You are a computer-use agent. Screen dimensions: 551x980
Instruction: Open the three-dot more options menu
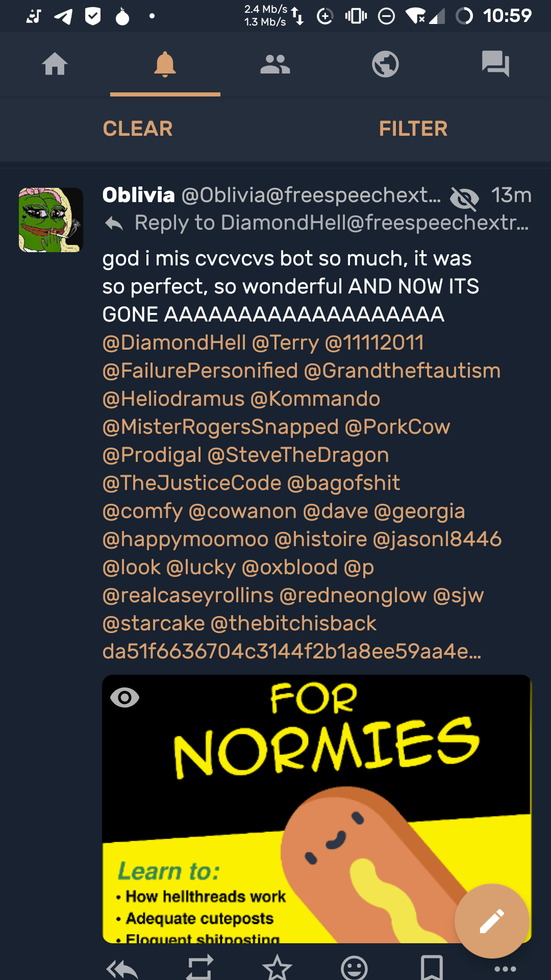point(505,969)
